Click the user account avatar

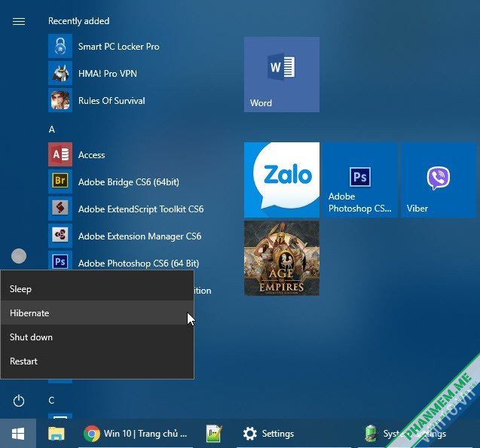click(19, 256)
